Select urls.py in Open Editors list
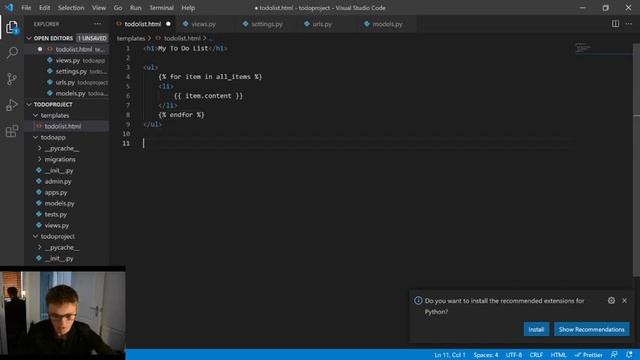The image size is (640, 360). pos(65,82)
